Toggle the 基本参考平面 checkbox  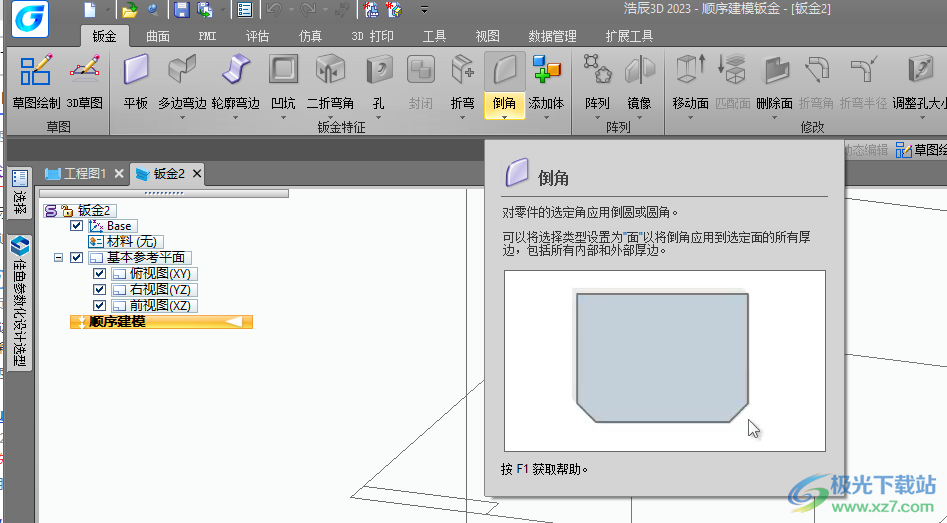pos(76,257)
